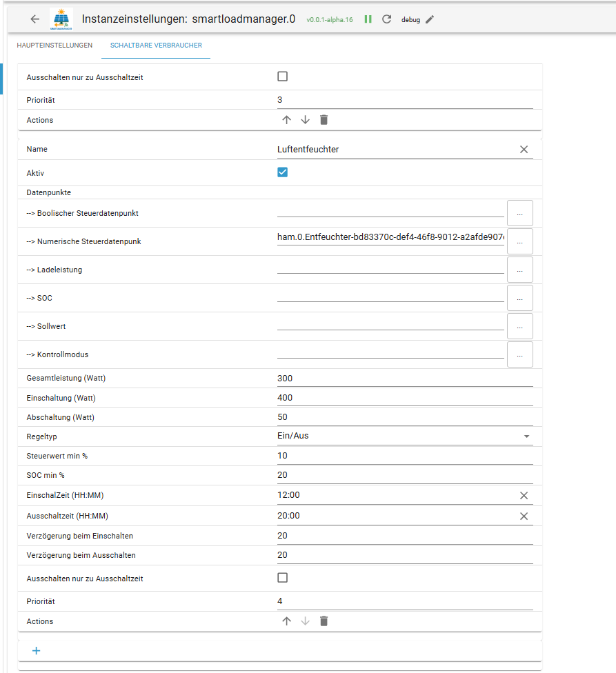Pause the smartloadmanager.0 instance
This screenshot has width=616, height=673.
coord(368,19)
